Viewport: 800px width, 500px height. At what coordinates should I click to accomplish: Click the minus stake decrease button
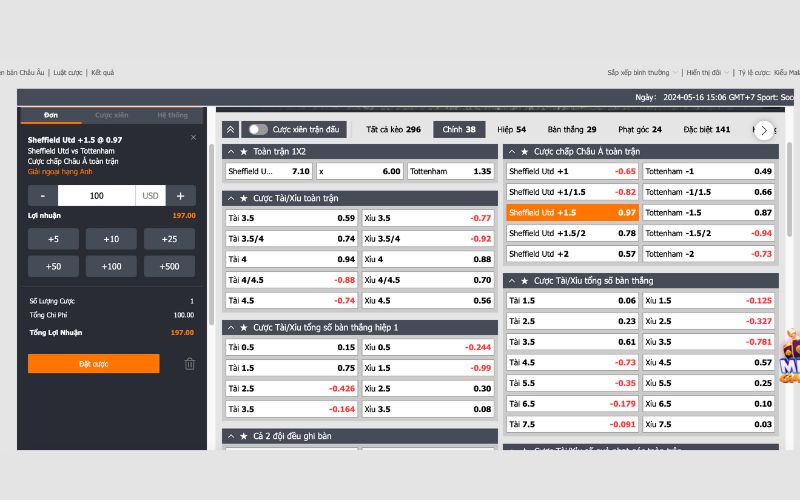pyautogui.click(x=43, y=196)
